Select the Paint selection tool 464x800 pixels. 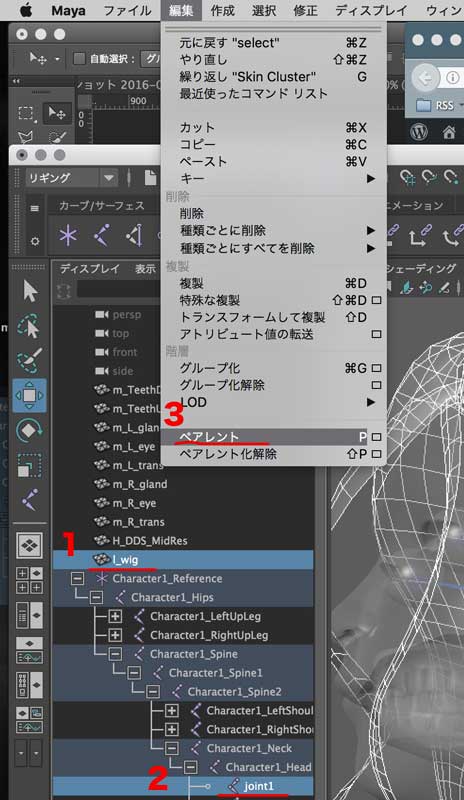point(29,360)
